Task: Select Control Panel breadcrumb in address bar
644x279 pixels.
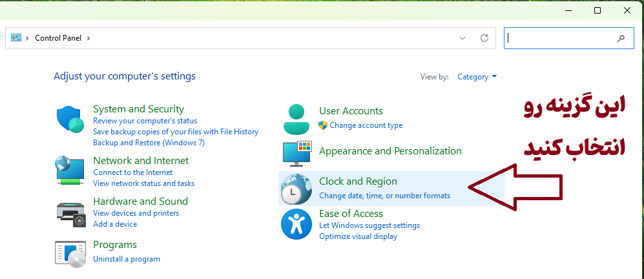Action: coord(58,38)
